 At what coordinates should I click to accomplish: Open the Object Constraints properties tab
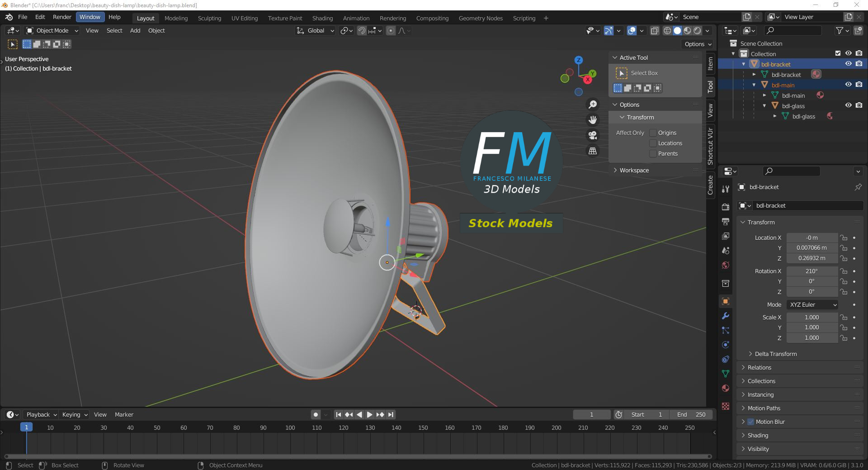pyautogui.click(x=726, y=359)
